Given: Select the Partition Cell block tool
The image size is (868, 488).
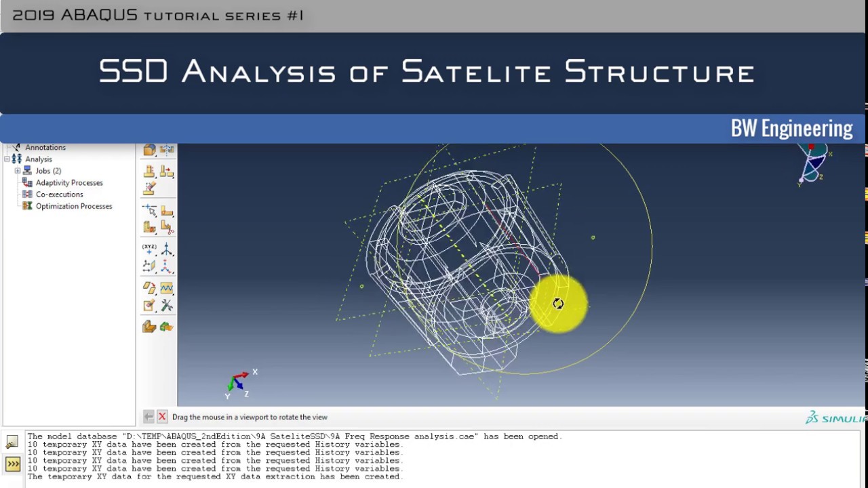Looking at the screenshot, I should pyautogui.click(x=149, y=227).
